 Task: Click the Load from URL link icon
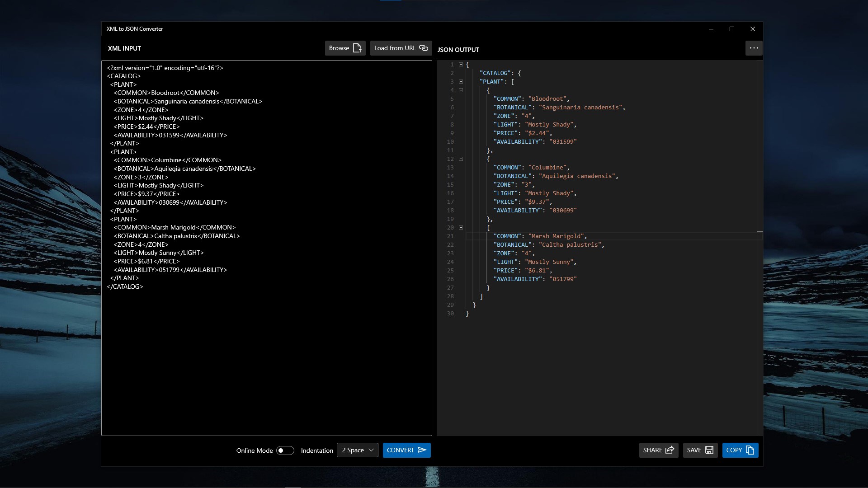pos(424,48)
